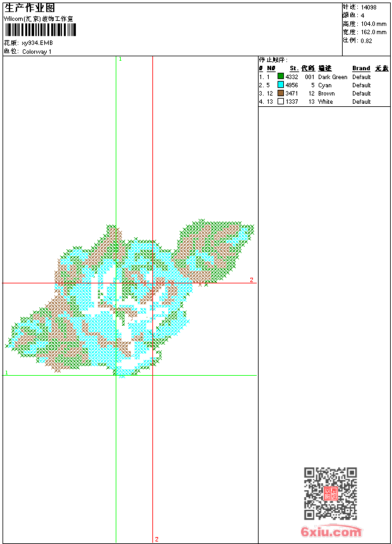Click the green marker 1 at left
392x544 pixels.
point(6,373)
